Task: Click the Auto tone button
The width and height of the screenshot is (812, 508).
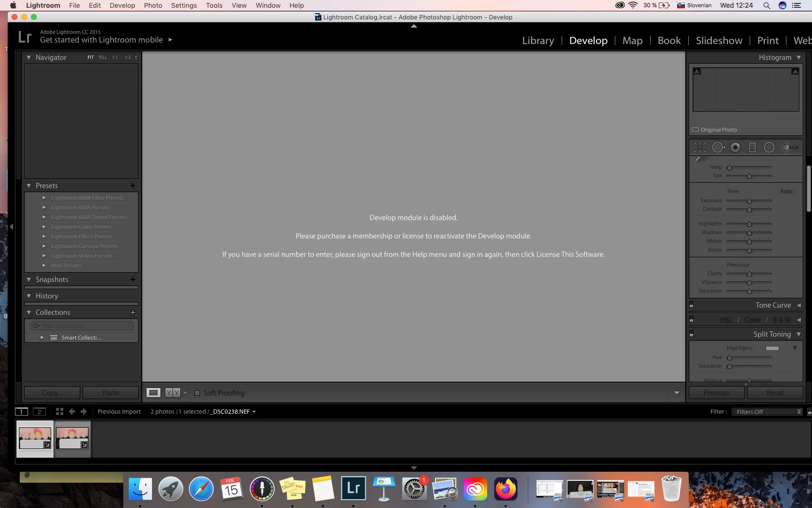Action: [x=786, y=191]
